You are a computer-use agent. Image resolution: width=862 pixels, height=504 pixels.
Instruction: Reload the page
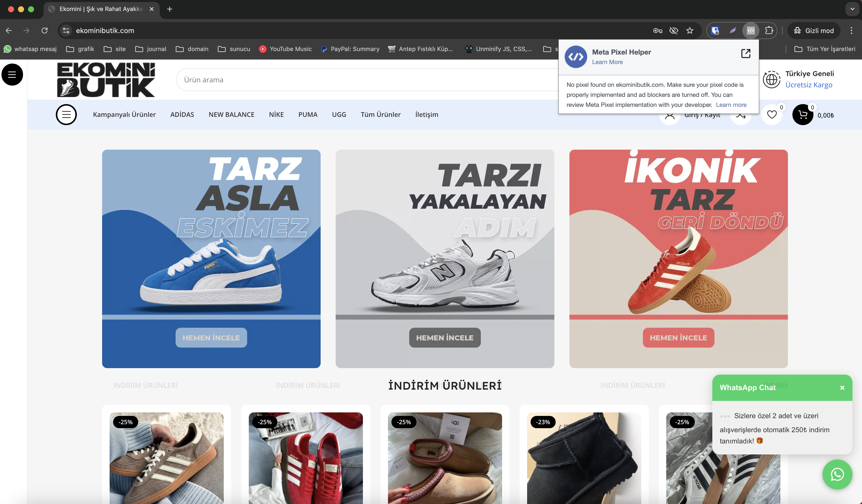tap(45, 31)
